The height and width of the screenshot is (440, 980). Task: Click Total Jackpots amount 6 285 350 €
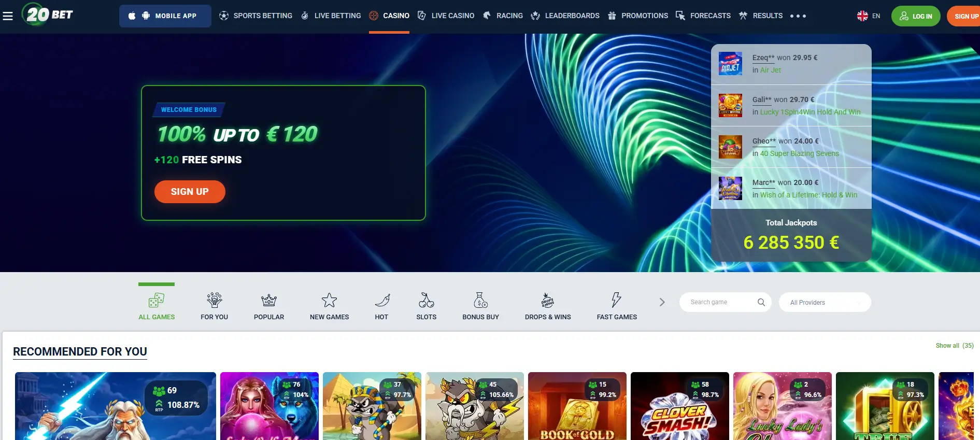pyautogui.click(x=791, y=243)
